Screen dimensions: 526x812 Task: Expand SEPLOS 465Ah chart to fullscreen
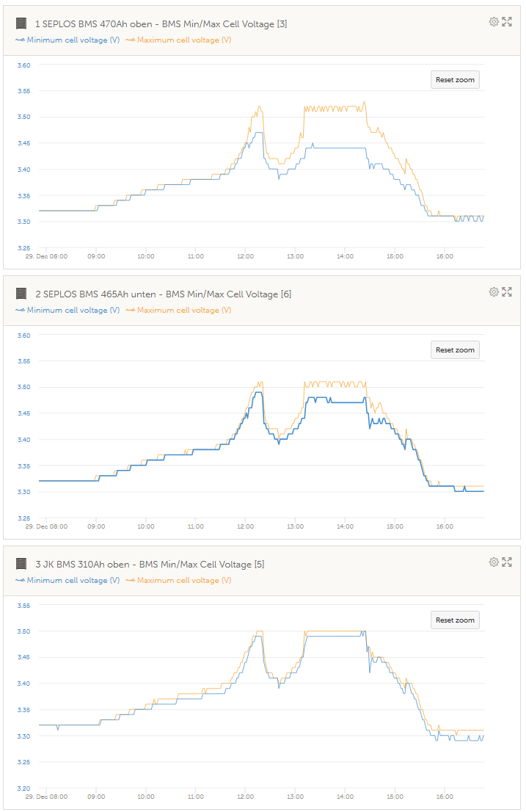506,292
